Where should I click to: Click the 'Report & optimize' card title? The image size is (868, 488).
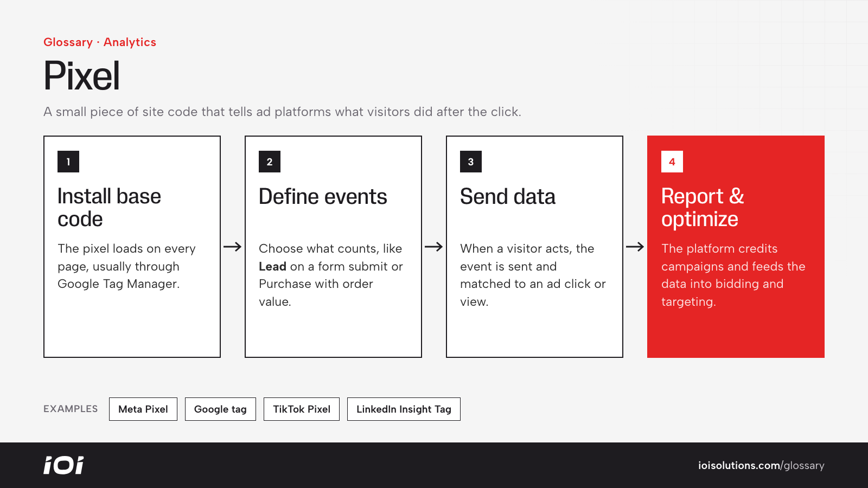coord(703,208)
